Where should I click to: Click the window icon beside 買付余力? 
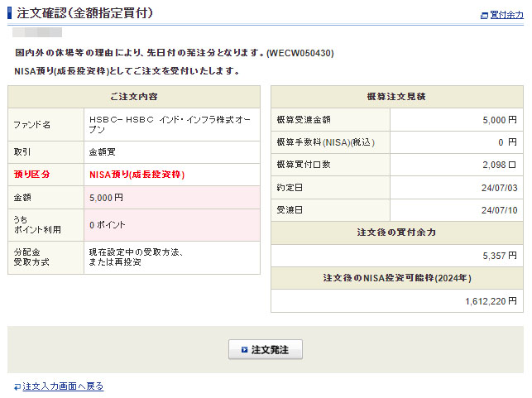coord(484,15)
